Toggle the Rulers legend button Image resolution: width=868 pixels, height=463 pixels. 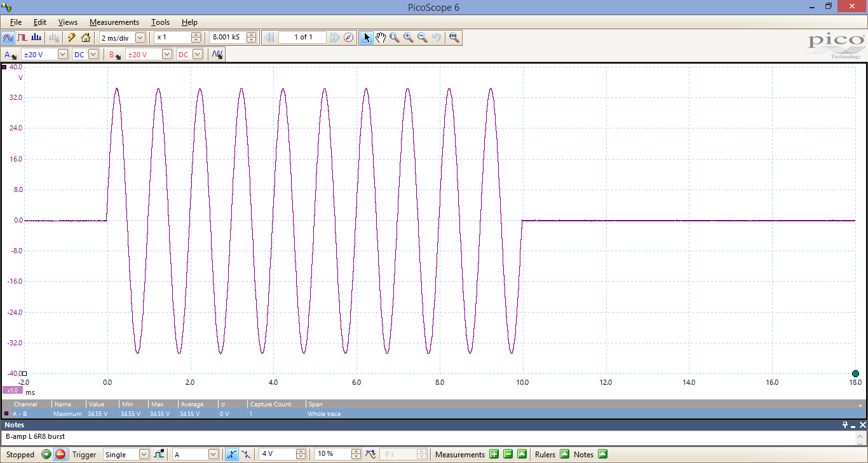pos(564,454)
